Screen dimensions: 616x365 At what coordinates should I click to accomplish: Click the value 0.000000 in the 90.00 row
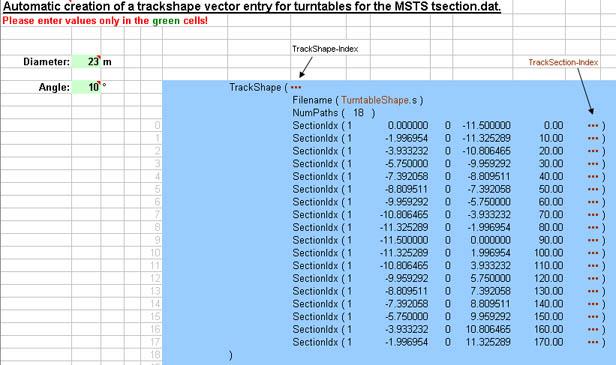[490, 240]
